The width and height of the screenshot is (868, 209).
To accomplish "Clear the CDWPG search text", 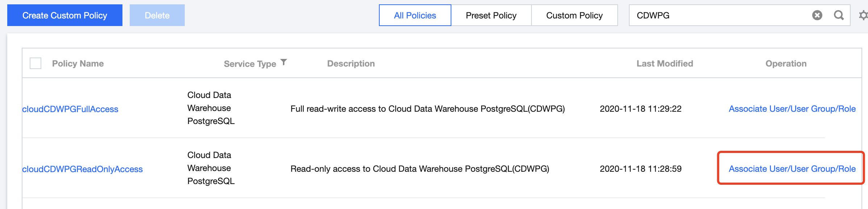I will 817,15.
